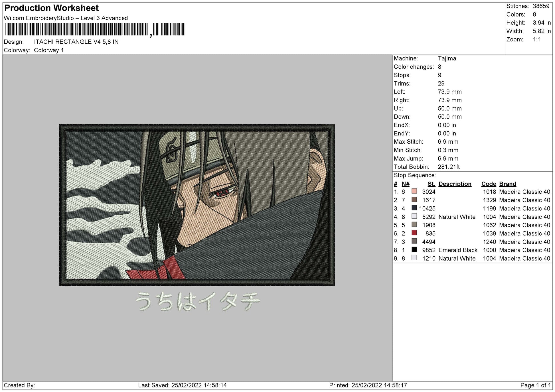Screen dimensions: 555x392
Task: Click the St. column header
Action: click(x=432, y=184)
